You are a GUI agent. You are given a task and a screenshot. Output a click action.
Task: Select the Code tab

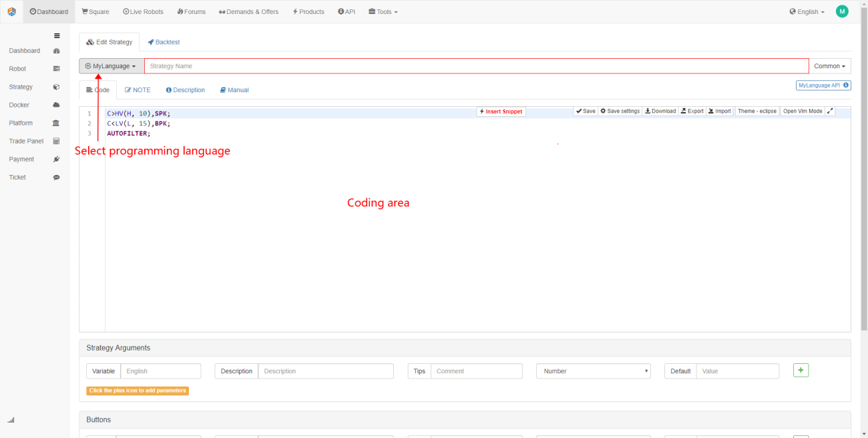97,90
